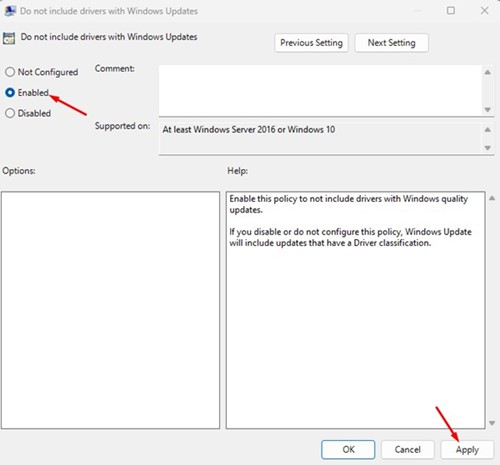
Task: Click the Cancel button
Action: [x=407, y=449]
